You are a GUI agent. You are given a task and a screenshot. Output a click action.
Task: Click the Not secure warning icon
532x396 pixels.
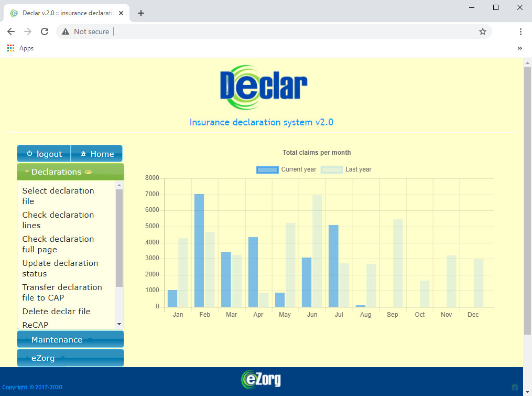66,31
